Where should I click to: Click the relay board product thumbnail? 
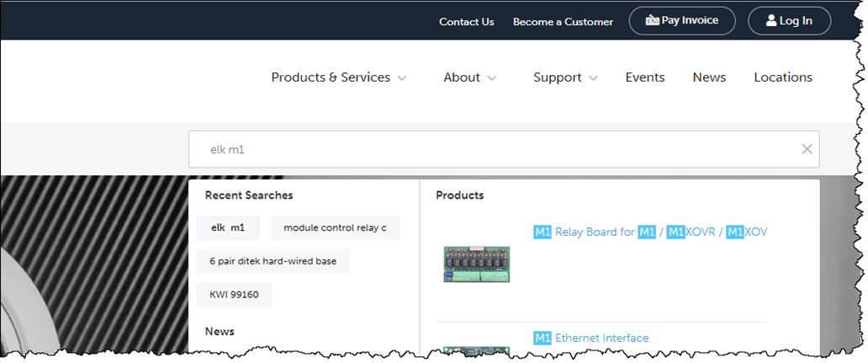[477, 264]
